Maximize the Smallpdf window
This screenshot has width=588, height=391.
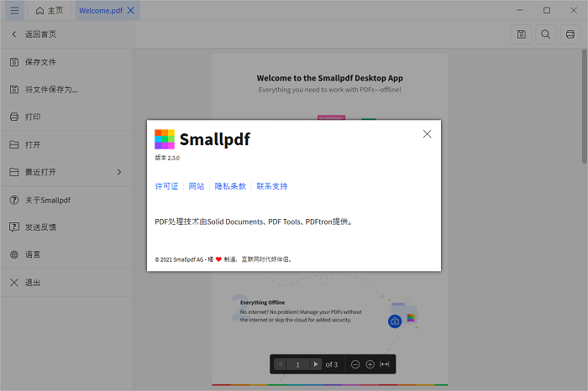(x=547, y=10)
